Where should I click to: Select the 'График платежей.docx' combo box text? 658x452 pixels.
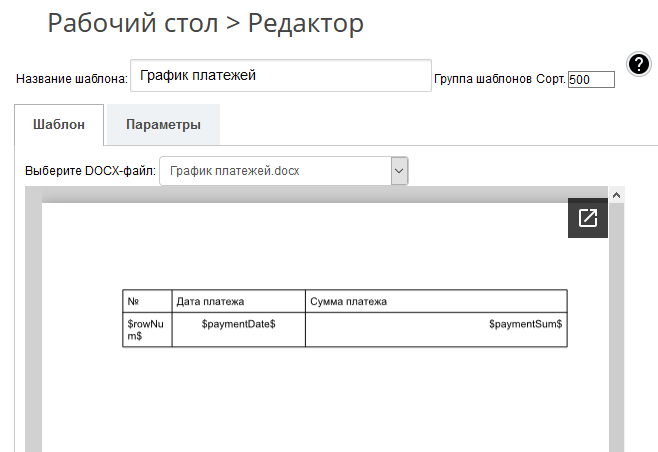click(275, 171)
